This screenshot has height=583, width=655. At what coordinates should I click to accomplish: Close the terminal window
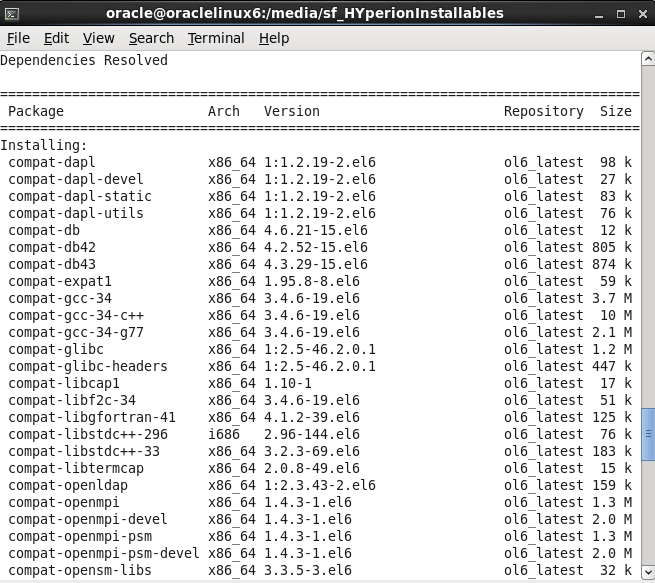tap(643, 14)
